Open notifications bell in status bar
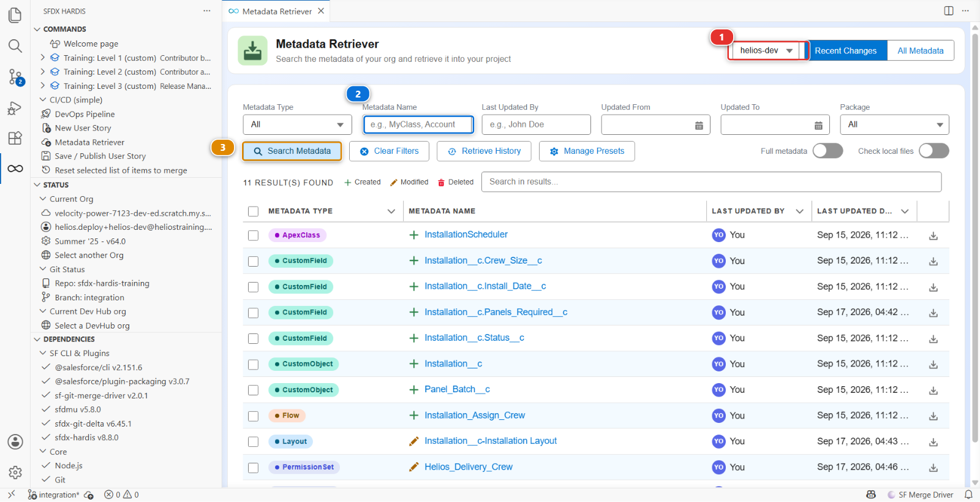This screenshot has width=980, height=502. pos(968,495)
